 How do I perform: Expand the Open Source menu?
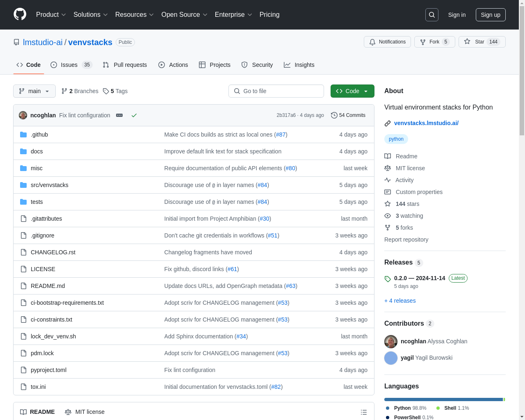click(184, 14)
